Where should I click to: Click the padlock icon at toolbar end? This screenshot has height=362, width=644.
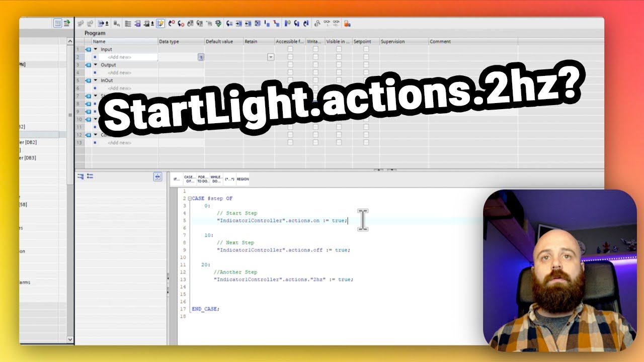pos(347,23)
